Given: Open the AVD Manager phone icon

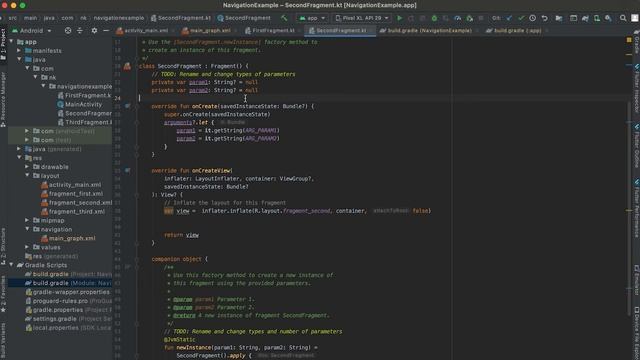Looking at the screenshot, I should coord(597,18).
